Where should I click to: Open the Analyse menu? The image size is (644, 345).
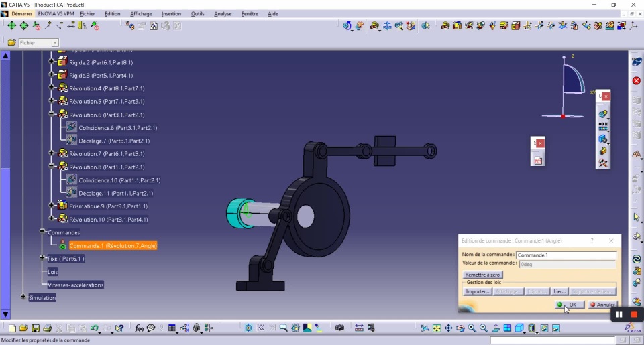point(223,13)
